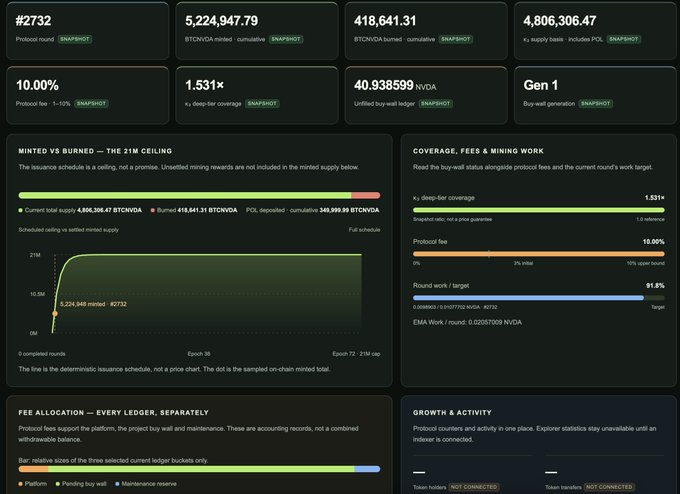Click the 'Snapshot ratio; not a price guarantee' note
The width and height of the screenshot is (680, 494).
pyautogui.click(x=452, y=219)
